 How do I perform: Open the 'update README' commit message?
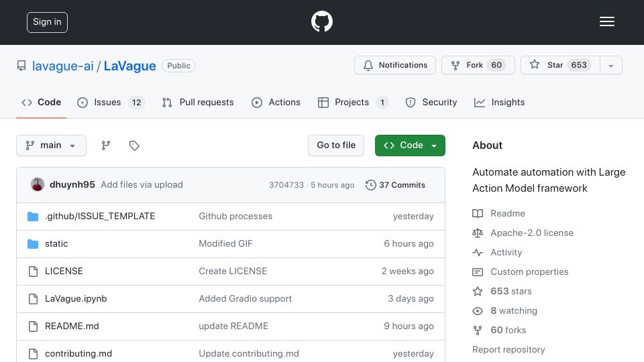pos(233,326)
